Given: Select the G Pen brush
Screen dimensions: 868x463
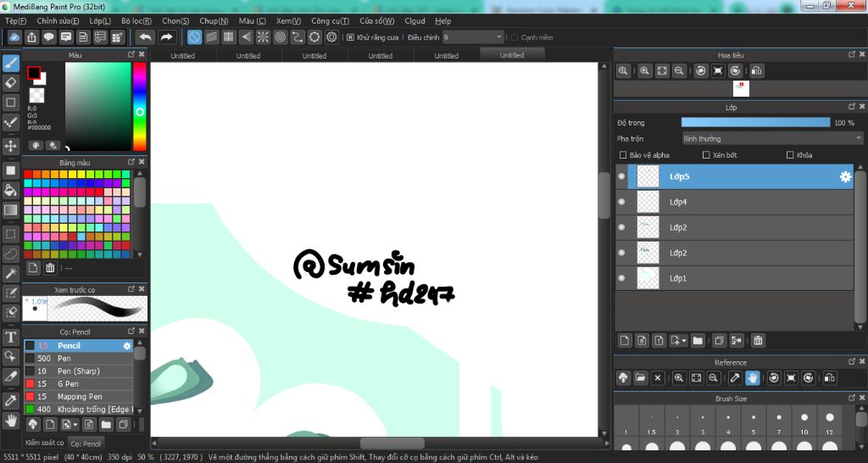Looking at the screenshot, I should (79, 384).
